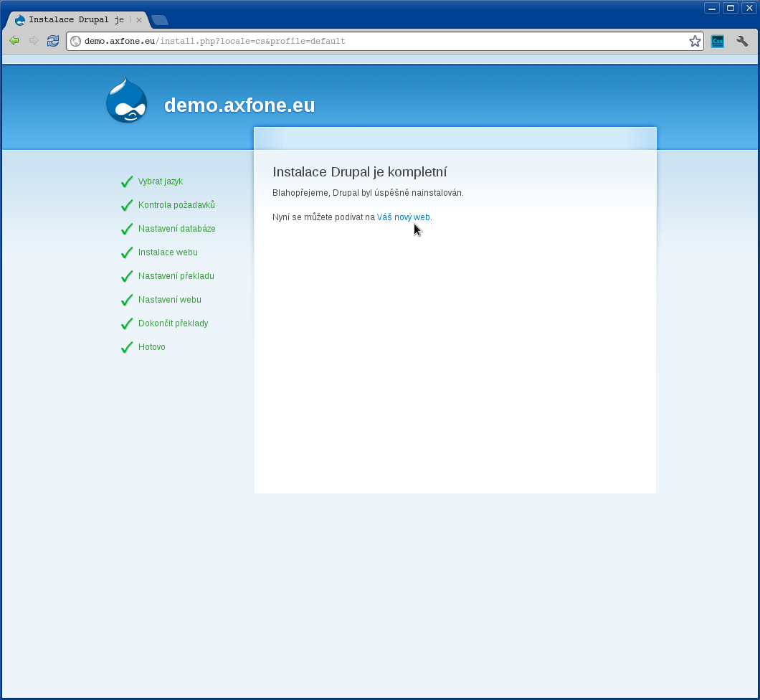
Task: Close the Instalace Drupal browser tab
Action: (139, 20)
